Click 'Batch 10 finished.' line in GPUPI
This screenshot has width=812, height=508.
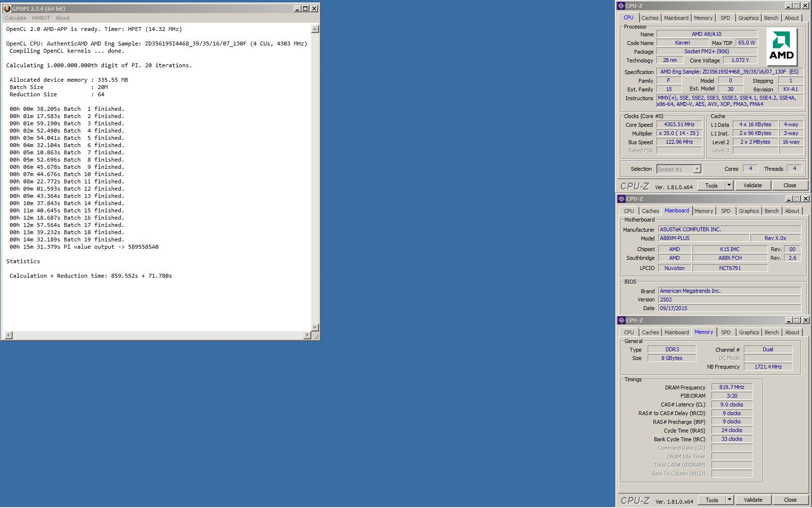click(x=67, y=174)
